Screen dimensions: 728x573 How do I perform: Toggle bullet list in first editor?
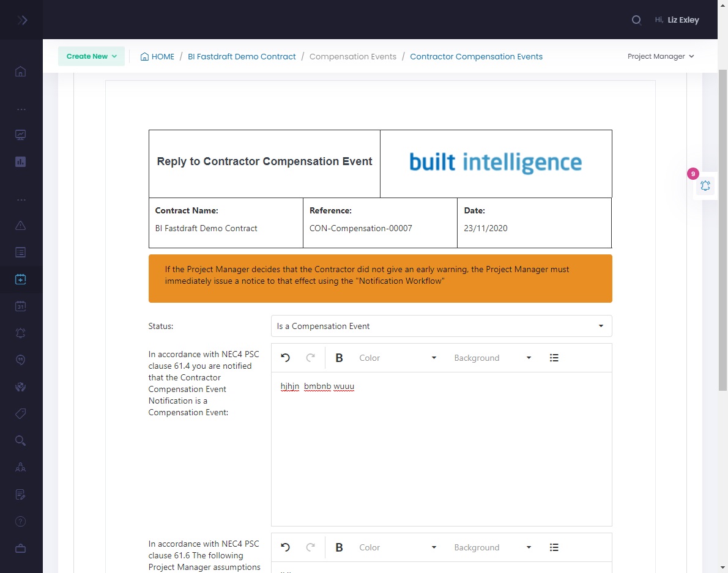[554, 358]
